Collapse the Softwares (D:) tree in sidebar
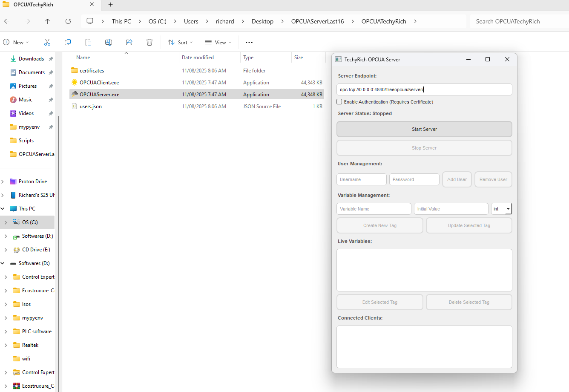Image resolution: width=569 pixels, height=392 pixels. [3, 263]
